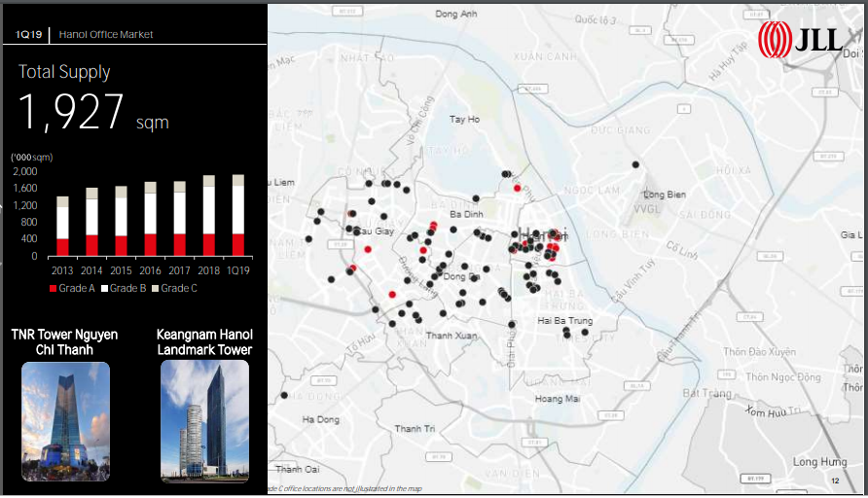Click the page number 12
Screen dimensions: 868x498
pyautogui.click(x=834, y=481)
